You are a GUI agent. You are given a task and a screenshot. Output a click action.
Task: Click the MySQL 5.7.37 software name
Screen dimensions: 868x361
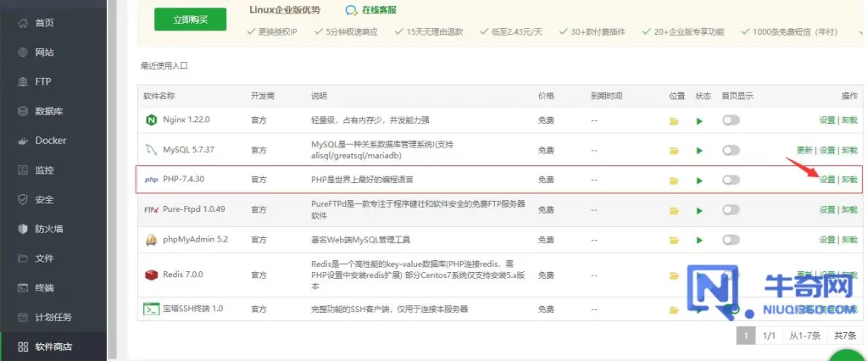tap(189, 149)
